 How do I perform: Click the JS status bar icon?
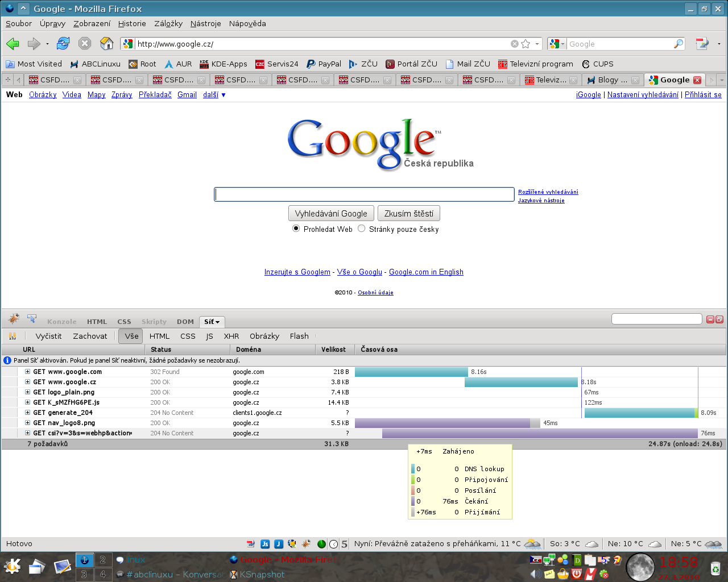[265, 544]
